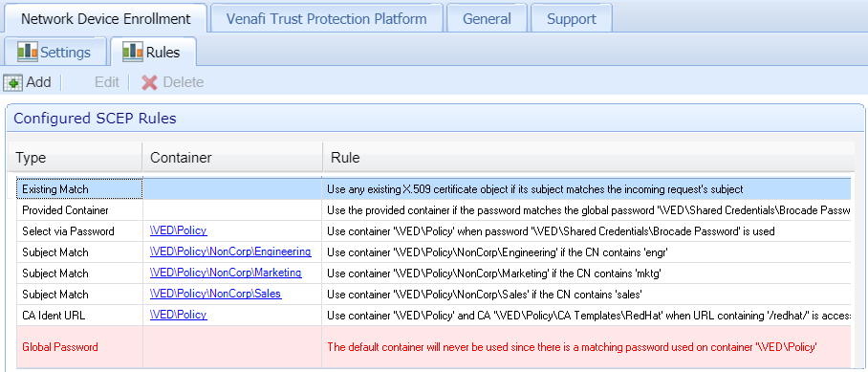The width and height of the screenshot is (868, 372).
Task: Open \VED\Policy link in Select via Password row
Action: point(178,230)
